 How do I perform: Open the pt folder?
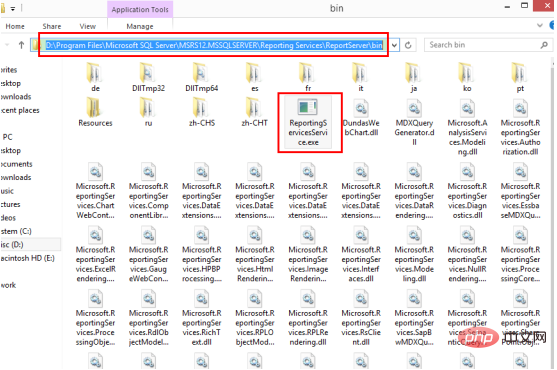pyautogui.click(x=520, y=77)
